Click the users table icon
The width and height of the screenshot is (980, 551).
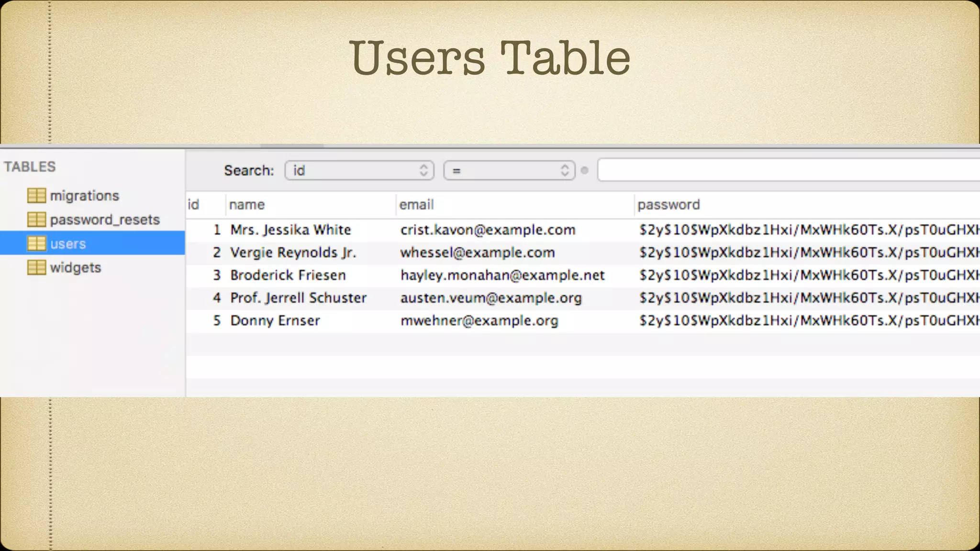[37, 243]
